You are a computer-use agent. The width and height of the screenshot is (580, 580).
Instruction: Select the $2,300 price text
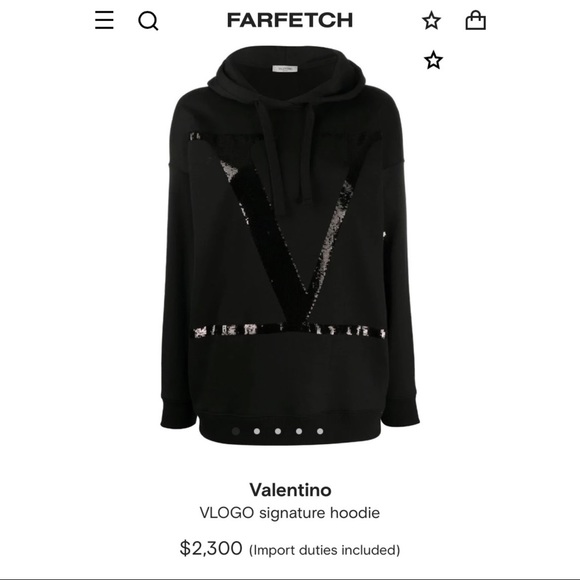coord(211,548)
